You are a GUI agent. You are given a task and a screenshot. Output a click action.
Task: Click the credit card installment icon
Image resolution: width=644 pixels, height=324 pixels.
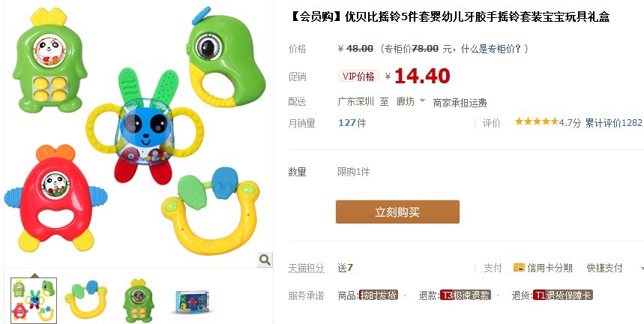tap(519, 268)
